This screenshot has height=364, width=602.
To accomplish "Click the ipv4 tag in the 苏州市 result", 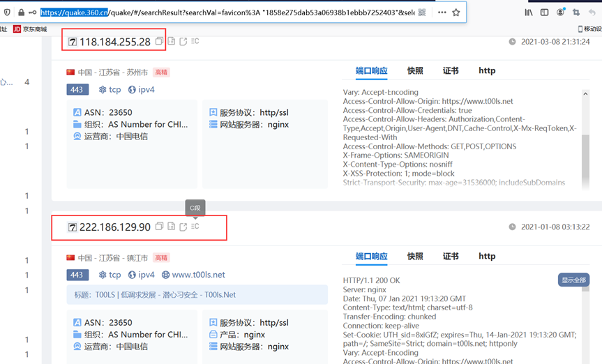I will point(142,89).
